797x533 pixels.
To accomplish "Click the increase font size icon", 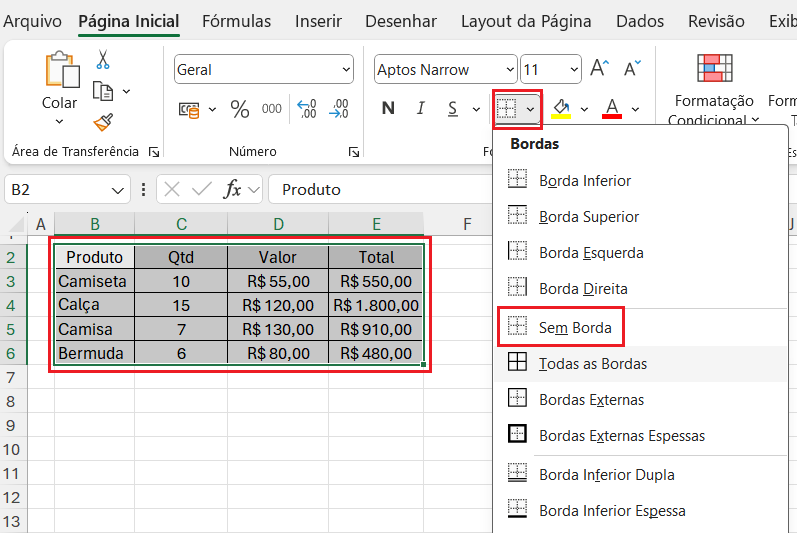I will [599, 69].
